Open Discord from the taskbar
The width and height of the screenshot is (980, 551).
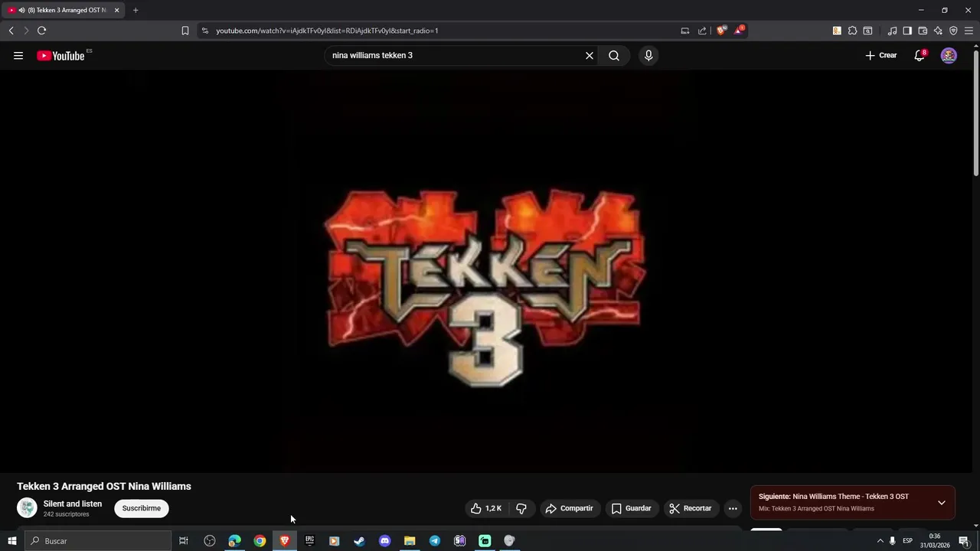[x=384, y=541]
